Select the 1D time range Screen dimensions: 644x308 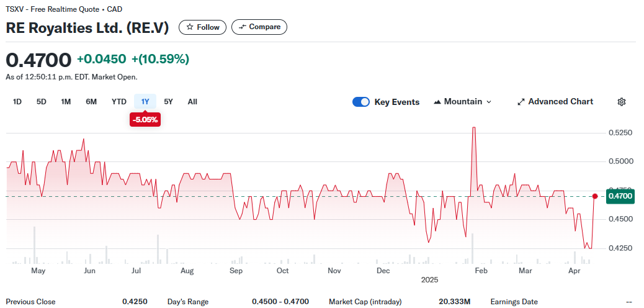tap(17, 102)
